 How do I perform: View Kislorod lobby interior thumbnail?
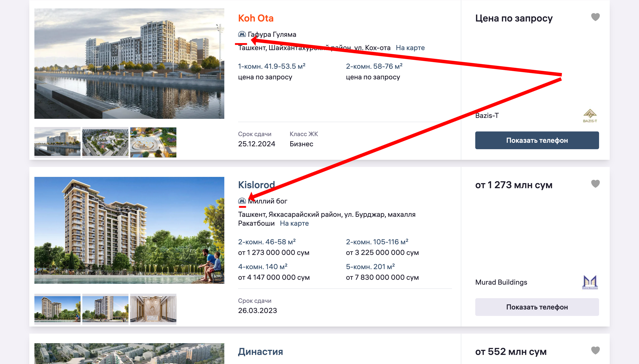click(153, 309)
